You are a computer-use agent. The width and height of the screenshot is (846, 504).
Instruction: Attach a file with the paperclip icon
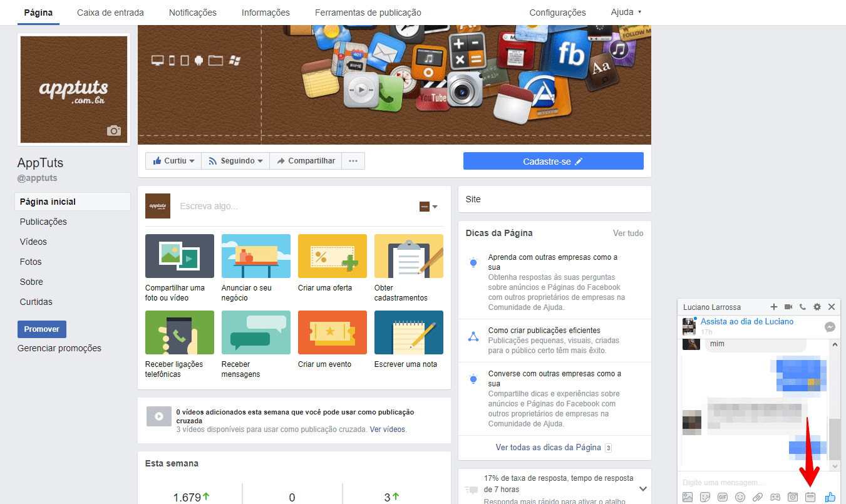[x=758, y=497]
